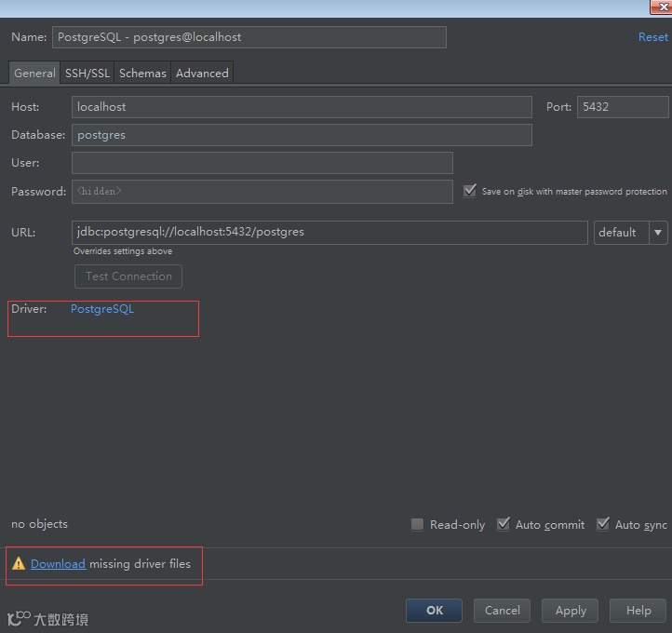Close the data source dialog window
Viewport: 672px width, 633px height.
(661, 7)
